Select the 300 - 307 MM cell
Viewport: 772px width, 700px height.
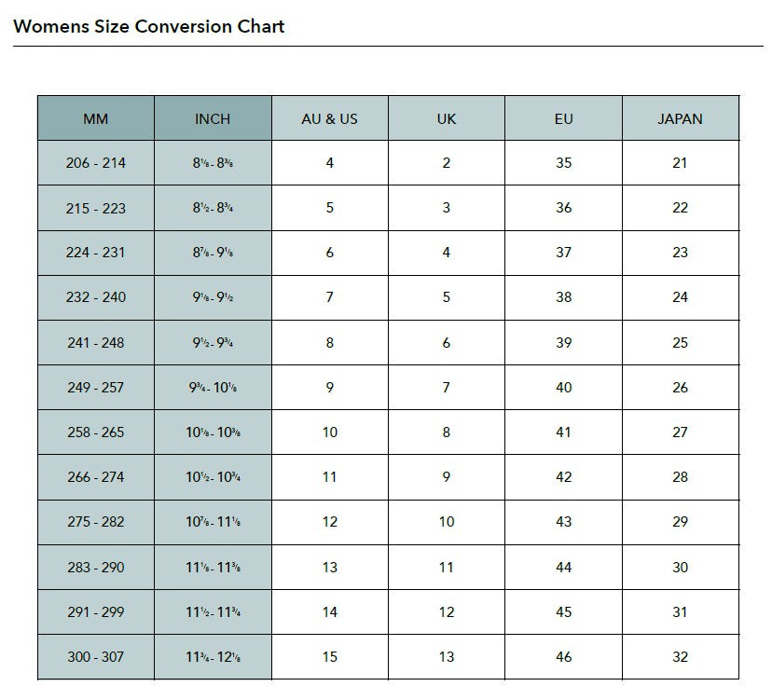click(96, 657)
